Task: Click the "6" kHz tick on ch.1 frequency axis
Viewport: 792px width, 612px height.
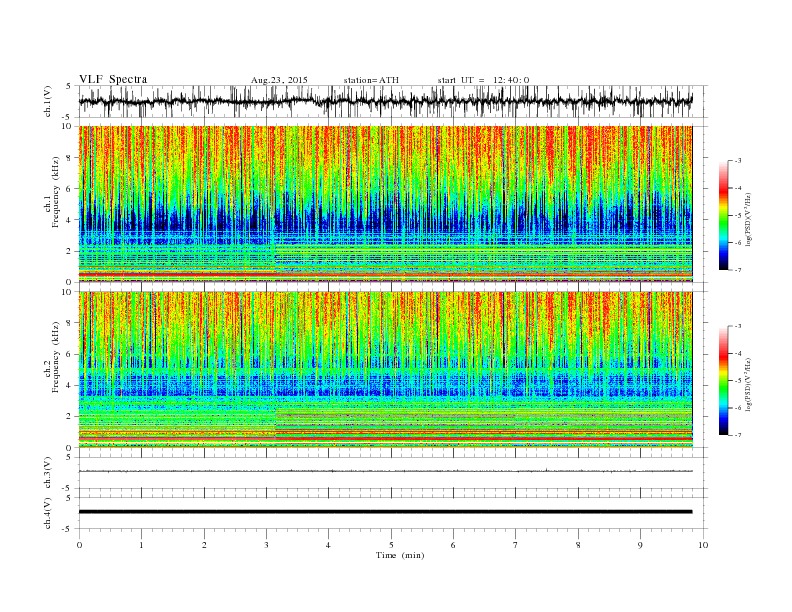Action: 70,188
